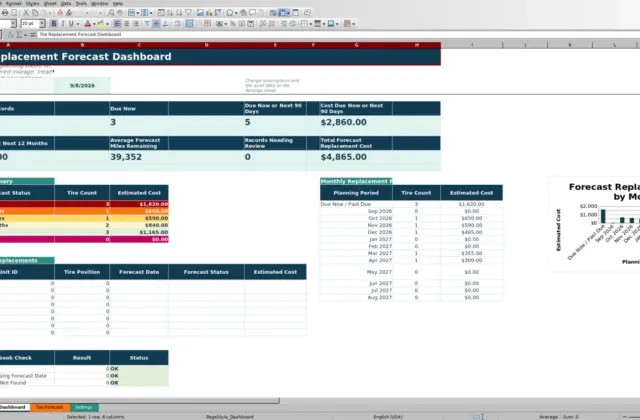
Task: Click the Insert Image icon
Action: (x=200, y=13)
